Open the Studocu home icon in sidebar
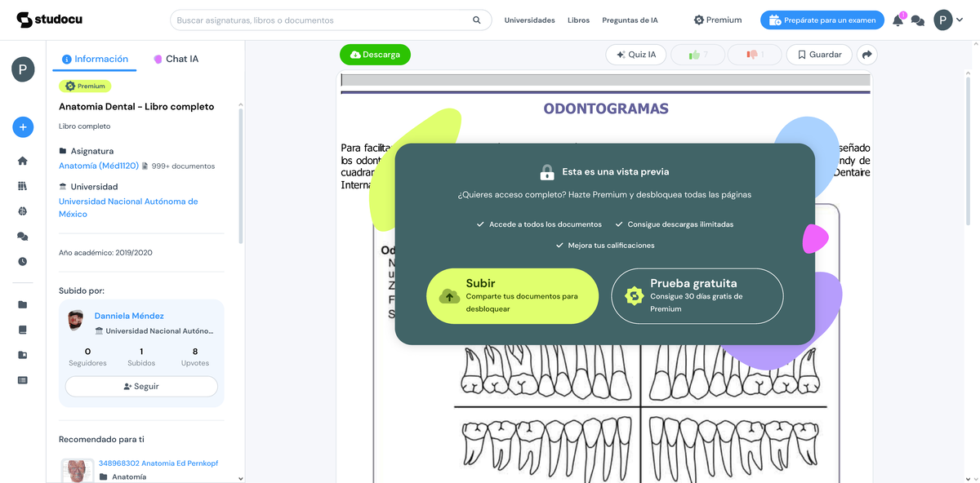 click(x=22, y=160)
